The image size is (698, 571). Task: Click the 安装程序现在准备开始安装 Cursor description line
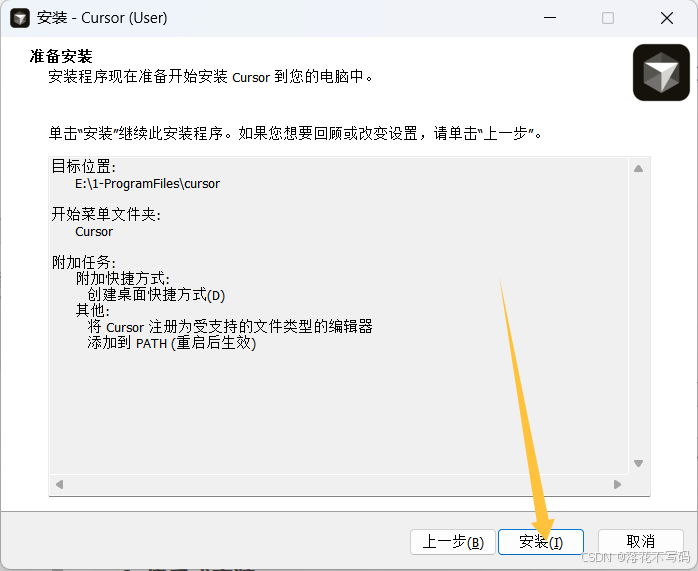211,77
